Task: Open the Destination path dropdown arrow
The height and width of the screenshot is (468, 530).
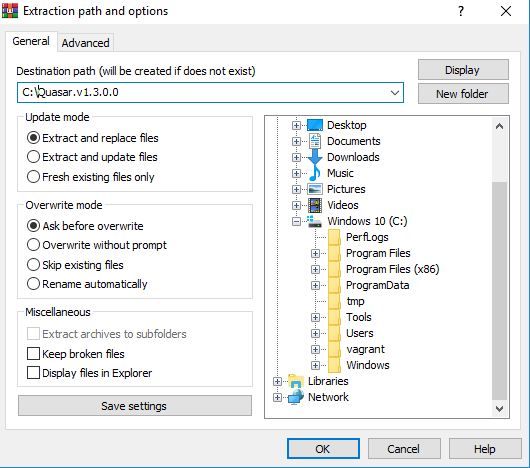Action: (x=394, y=93)
